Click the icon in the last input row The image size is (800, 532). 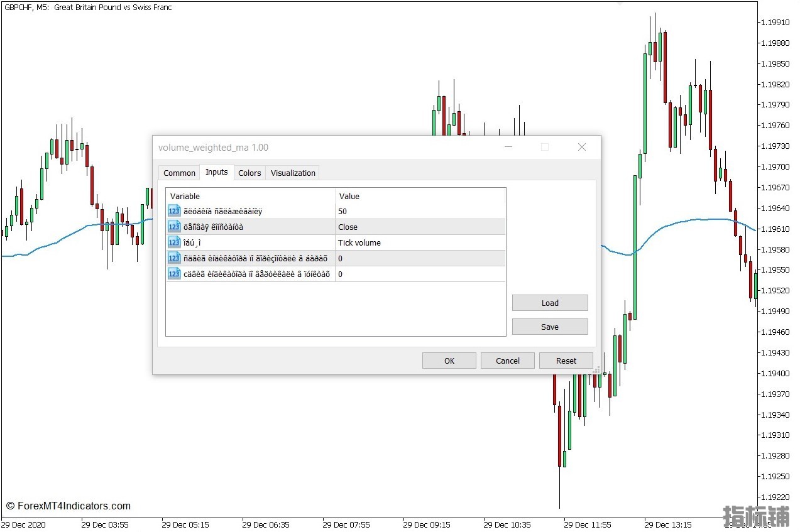(x=174, y=274)
